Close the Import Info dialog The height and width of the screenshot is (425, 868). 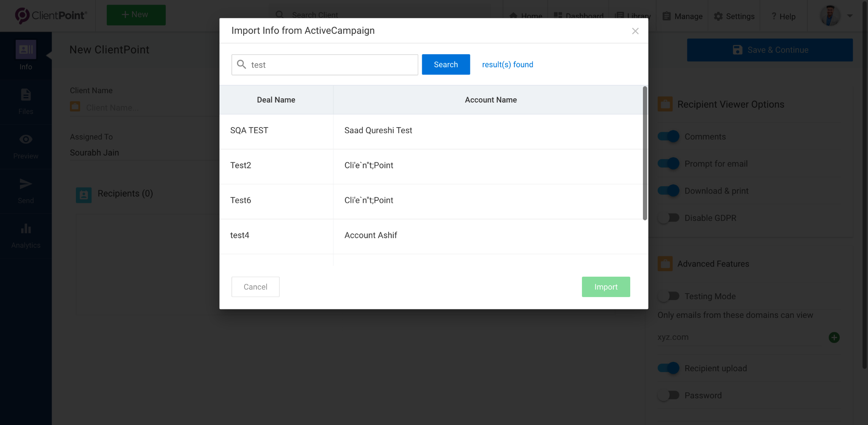[x=635, y=31]
